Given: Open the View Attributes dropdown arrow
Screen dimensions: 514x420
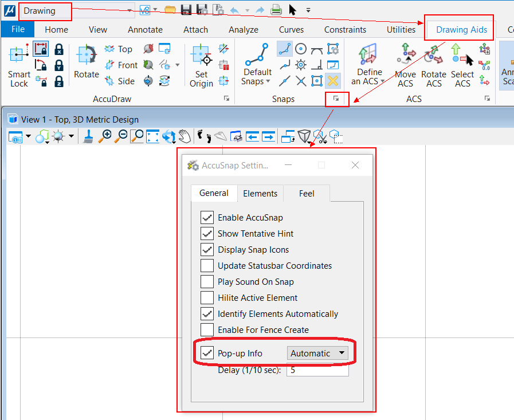Looking at the screenshot, I should (28, 136).
